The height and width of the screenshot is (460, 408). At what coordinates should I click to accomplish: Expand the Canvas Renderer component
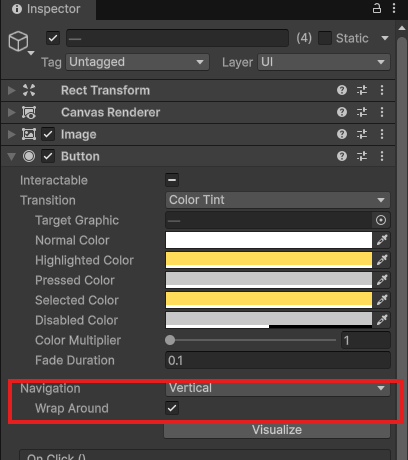point(12,112)
